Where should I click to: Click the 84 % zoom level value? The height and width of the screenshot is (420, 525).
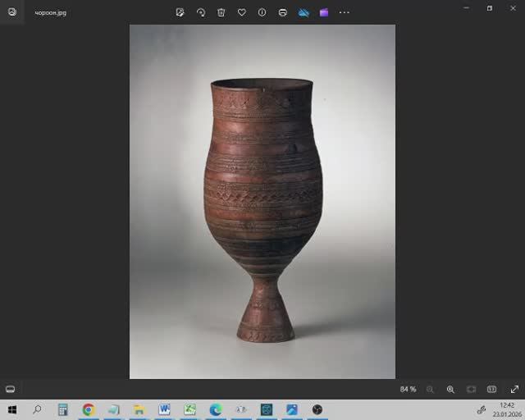click(x=408, y=389)
